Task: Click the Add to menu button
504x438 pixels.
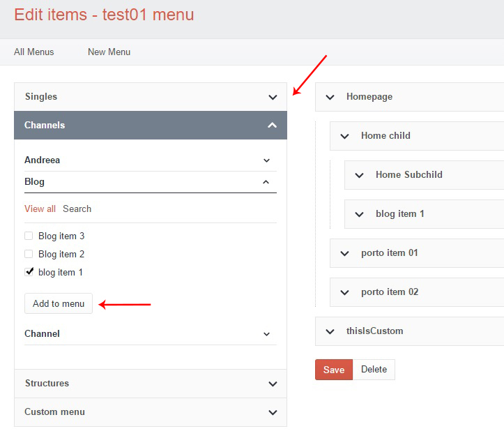Action: (59, 303)
